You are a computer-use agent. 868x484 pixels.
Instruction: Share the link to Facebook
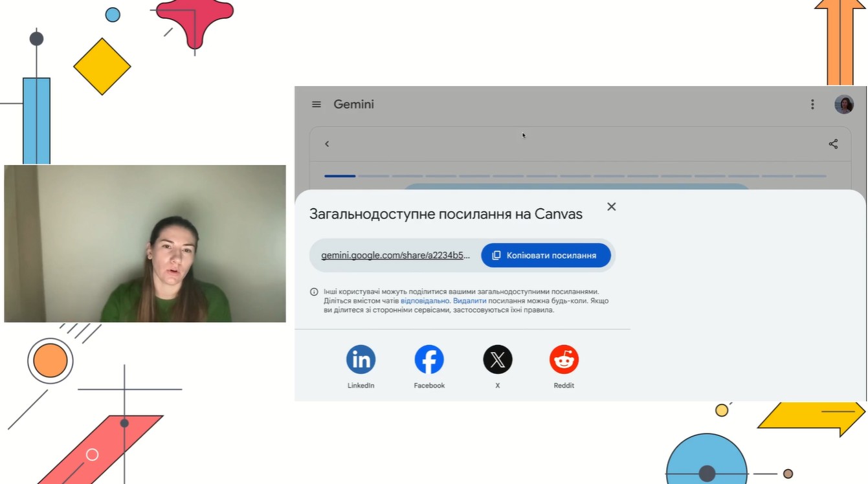coord(429,360)
